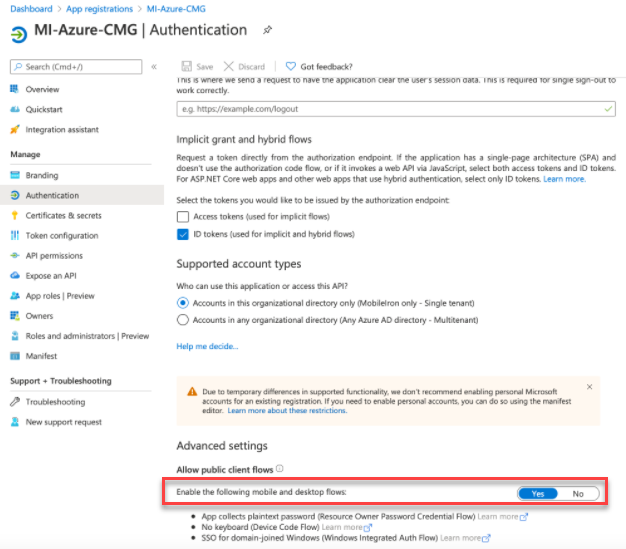The height and width of the screenshot is (549, 626).
Task: Open Owners page in the sidebar
Action: (39, 316)
